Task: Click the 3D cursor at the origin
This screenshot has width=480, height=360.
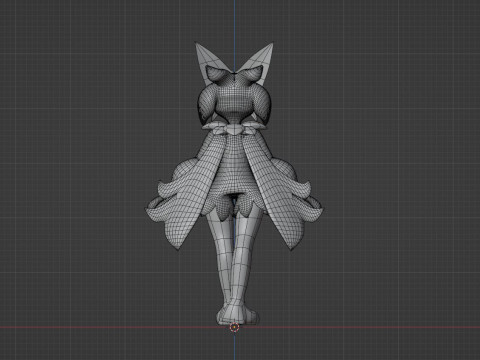Action: pyautogui.click(x=234, y=327)
